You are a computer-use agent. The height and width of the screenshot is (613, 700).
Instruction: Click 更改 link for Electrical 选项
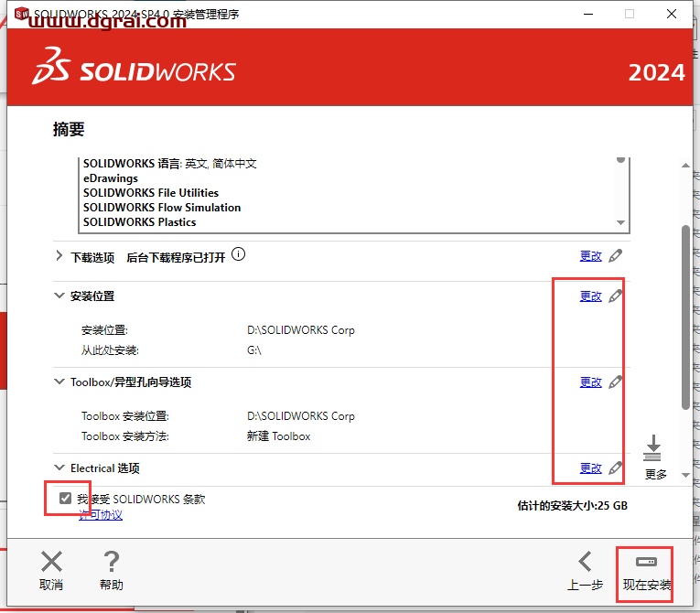tap(590, 468)
